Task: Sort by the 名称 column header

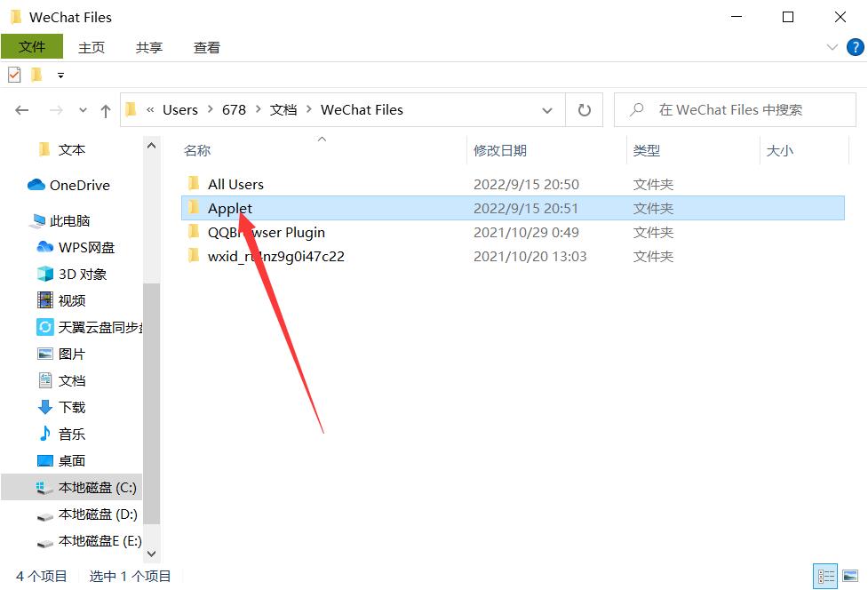Action: click(x=197, y=150)
